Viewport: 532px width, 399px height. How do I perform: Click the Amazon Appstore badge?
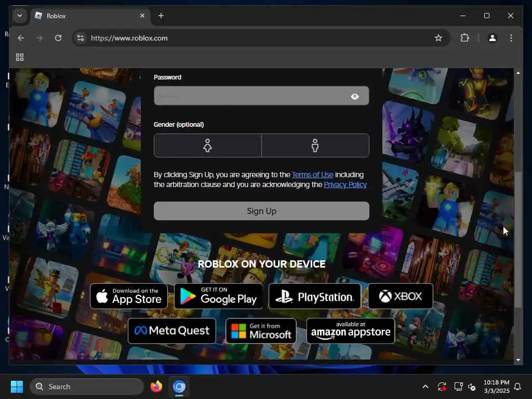351,331
